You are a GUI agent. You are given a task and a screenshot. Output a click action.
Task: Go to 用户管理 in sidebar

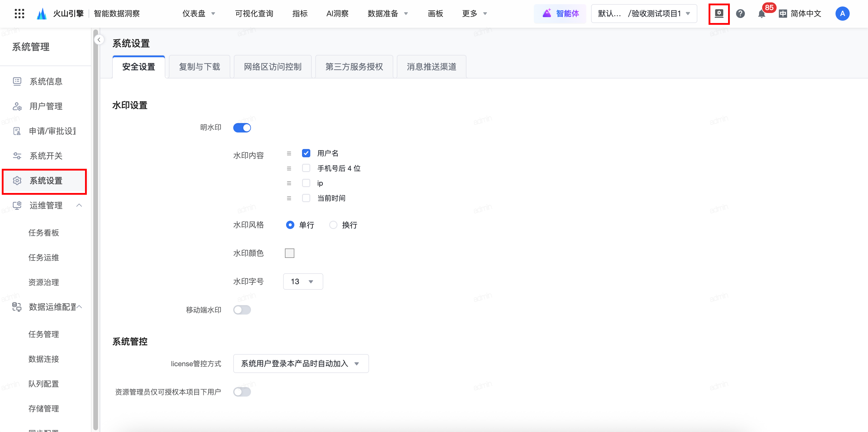[x=46, y=107]
